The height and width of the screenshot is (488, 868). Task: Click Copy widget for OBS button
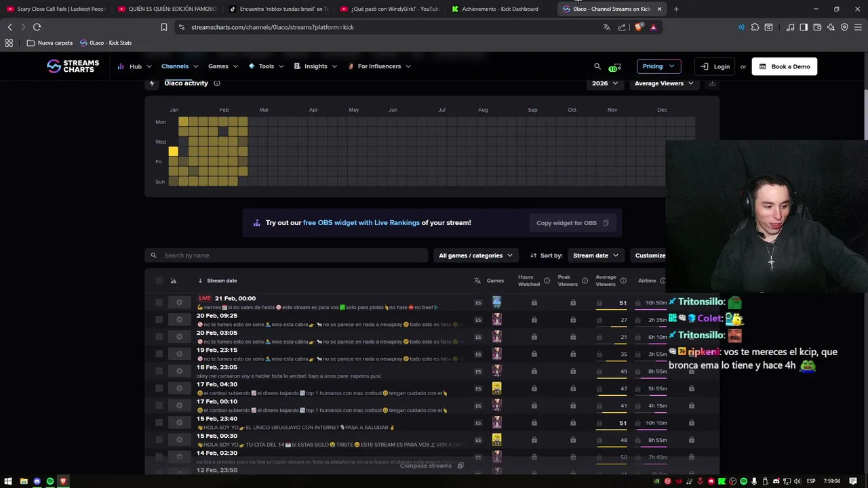(x=572, y=223)
